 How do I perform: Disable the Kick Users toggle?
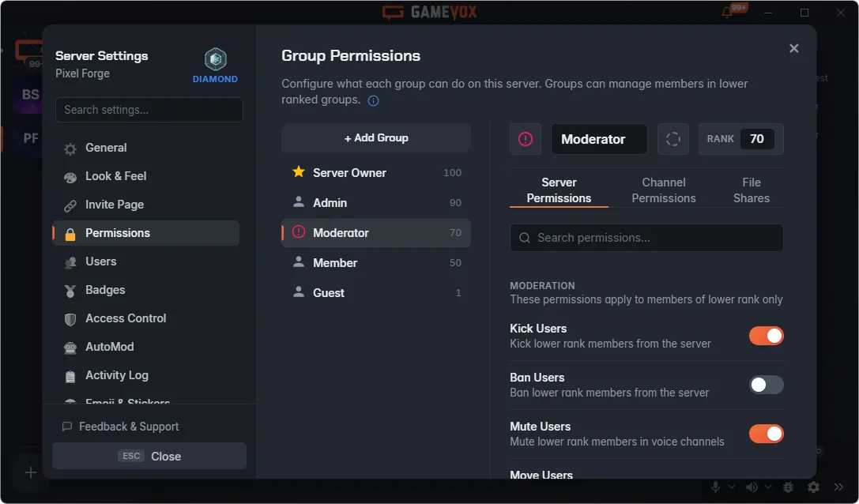(x=766, y=336)
